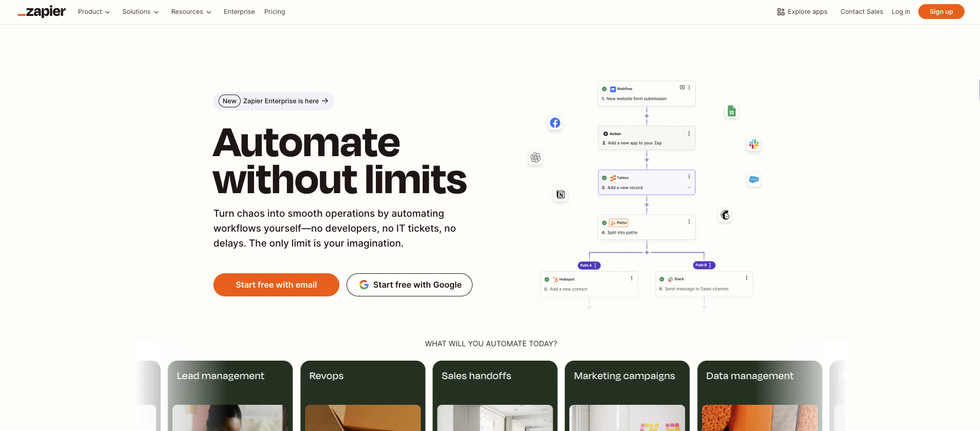Open the three-dot menu on Hubspot step

tap(631, 278)
